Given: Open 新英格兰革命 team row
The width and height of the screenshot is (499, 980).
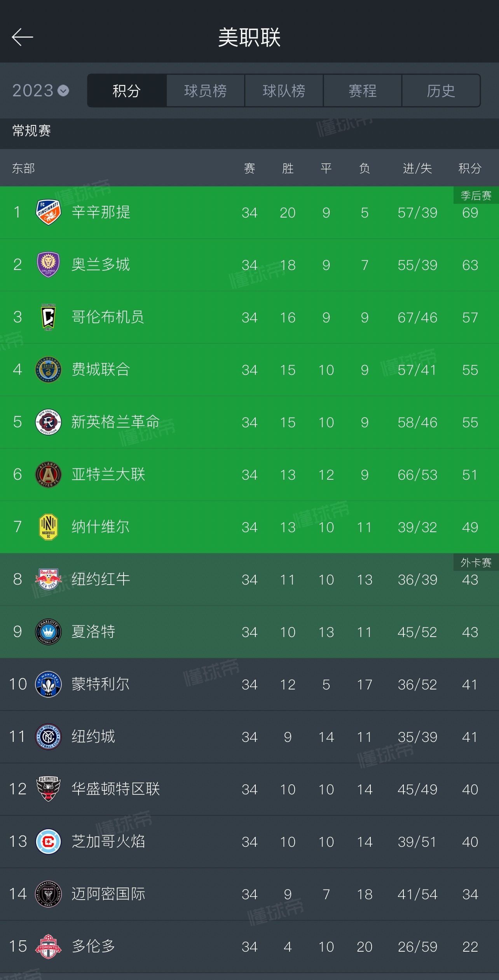Looking at the screenshot, I should pos(249,422).
